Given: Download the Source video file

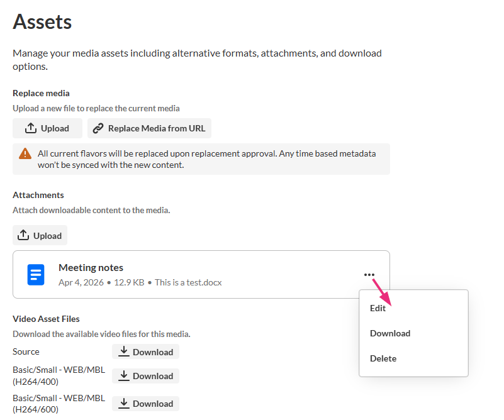Looking at the screenshot, I should pos(145,351).
